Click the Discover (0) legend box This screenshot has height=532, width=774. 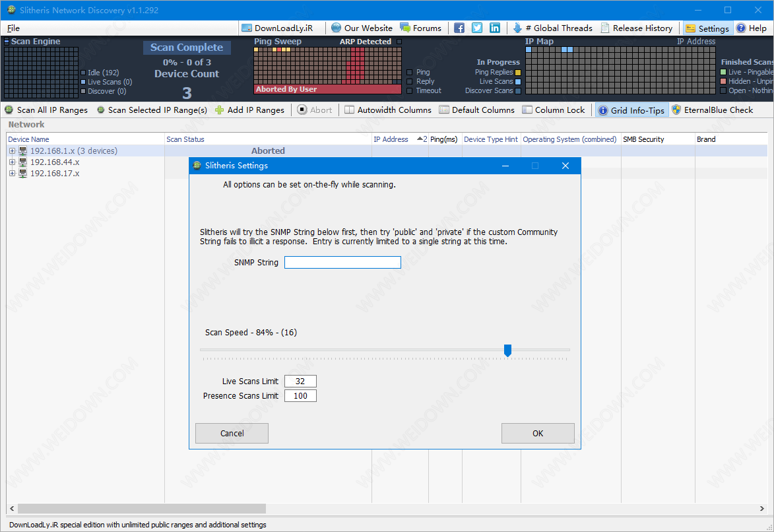(x=83, y=91)
